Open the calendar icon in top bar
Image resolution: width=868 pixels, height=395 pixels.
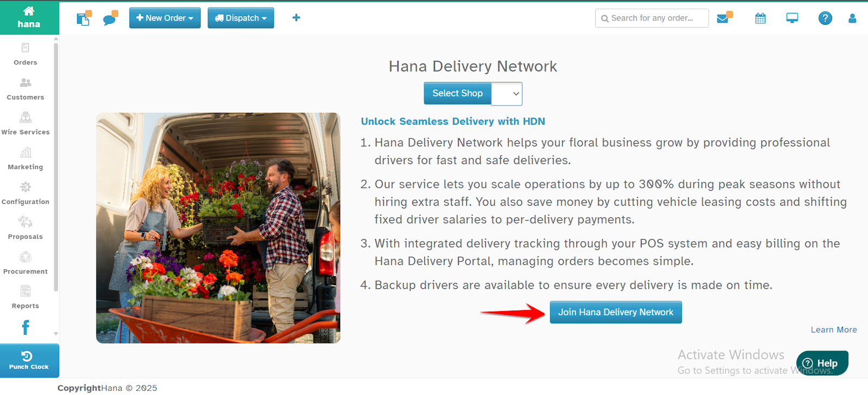tap(761, 18)
